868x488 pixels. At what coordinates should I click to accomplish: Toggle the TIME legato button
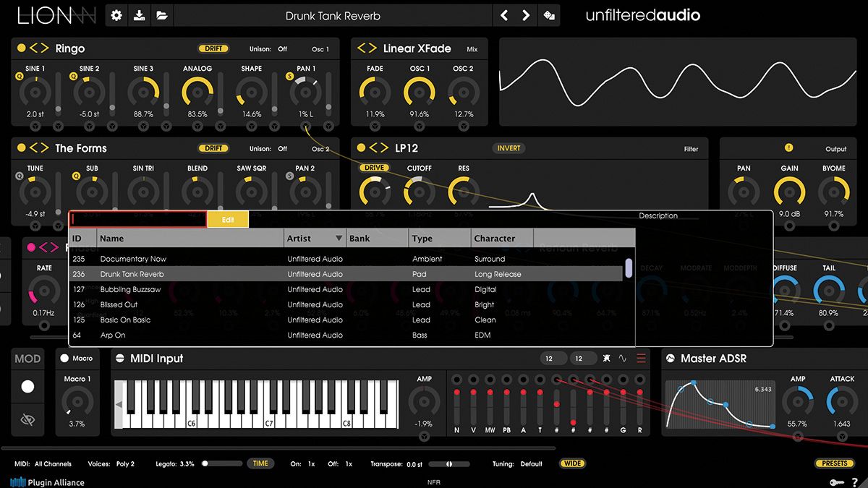[x=260, y=463]
